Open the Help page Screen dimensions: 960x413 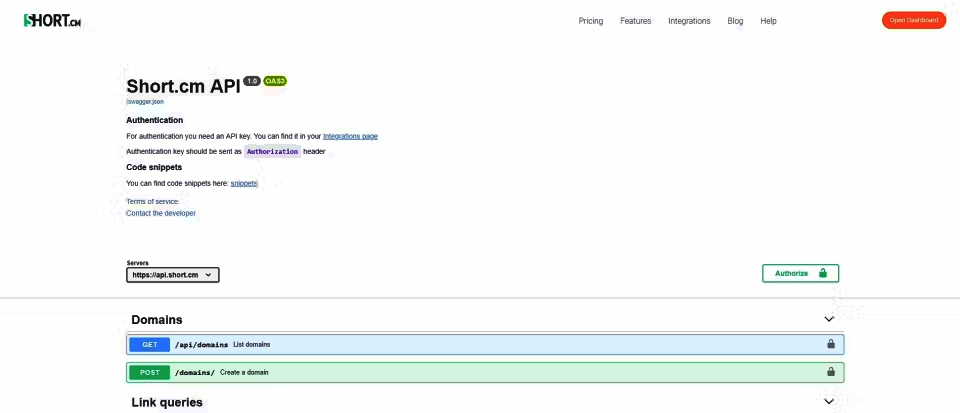pyautogui.click(x=768, y=21)
